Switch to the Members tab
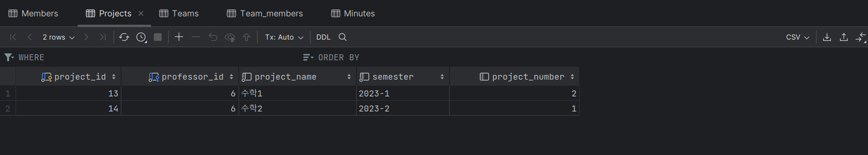 tap(33, 13)
